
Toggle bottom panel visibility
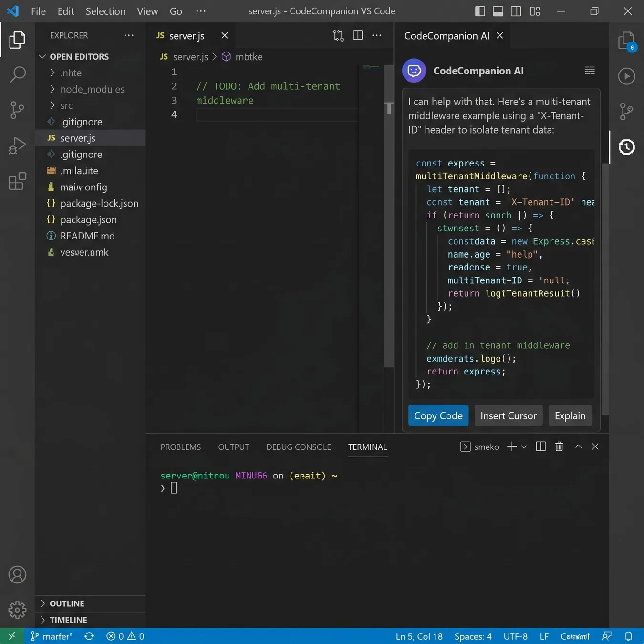click(x=498, y=11)
